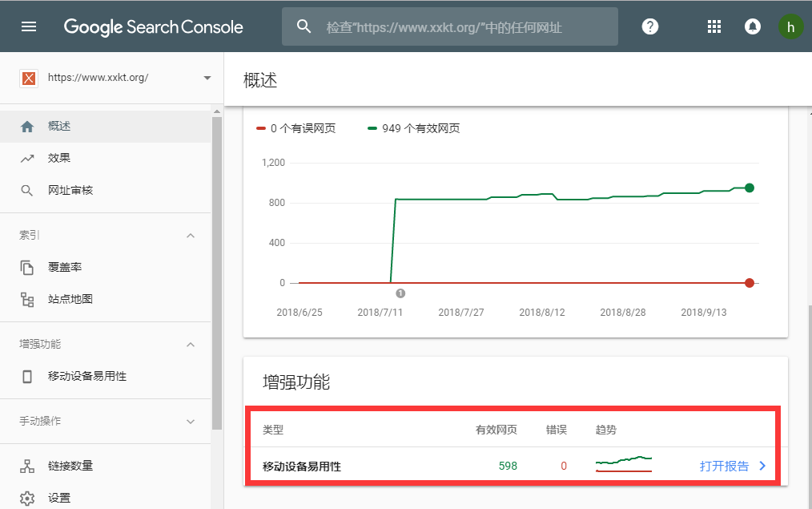Click the 2018/7/11 date label

[x=380, y=313]
